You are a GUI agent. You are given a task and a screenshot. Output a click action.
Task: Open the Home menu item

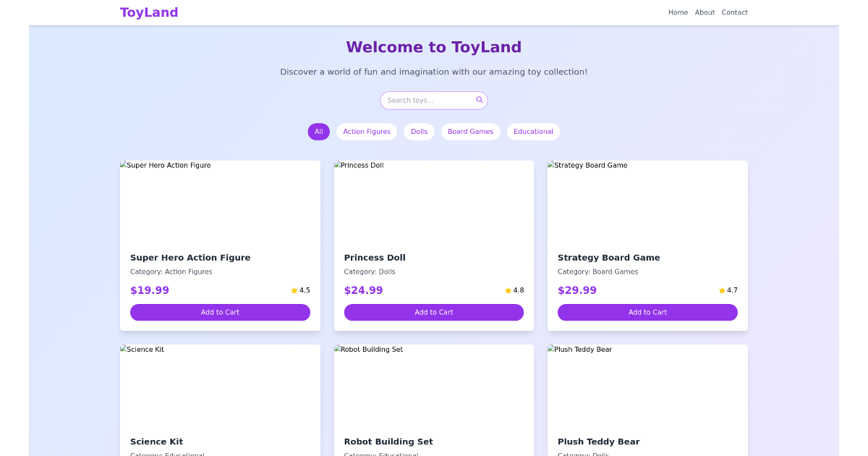(678, 12)
